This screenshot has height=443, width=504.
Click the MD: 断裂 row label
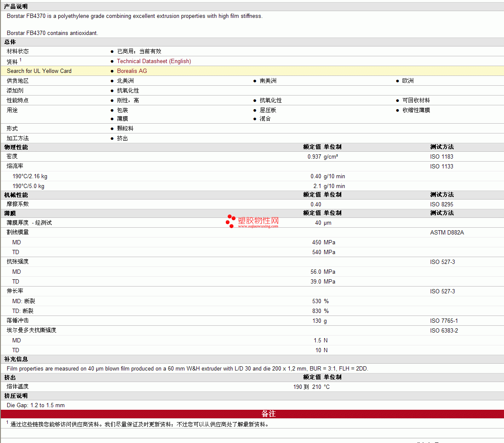pyautogui.click(x=24, y=301)
